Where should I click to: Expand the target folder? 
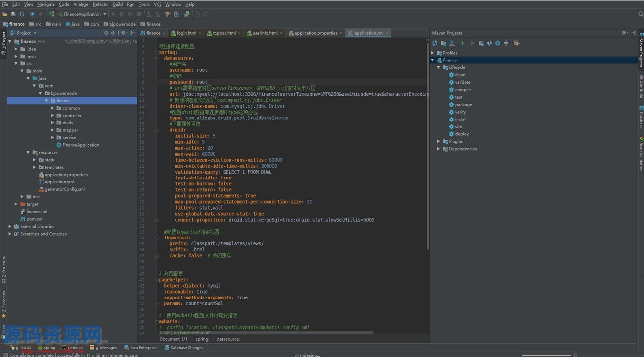(16, 204)
